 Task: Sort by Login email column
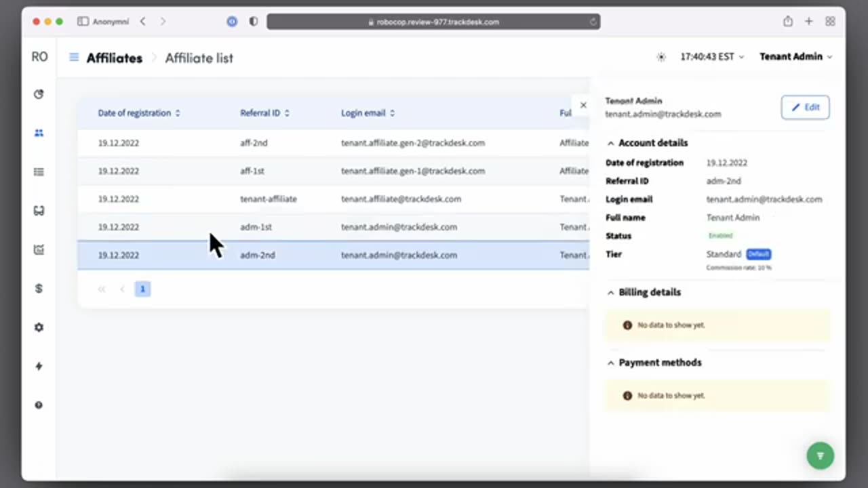coord(368,113)
